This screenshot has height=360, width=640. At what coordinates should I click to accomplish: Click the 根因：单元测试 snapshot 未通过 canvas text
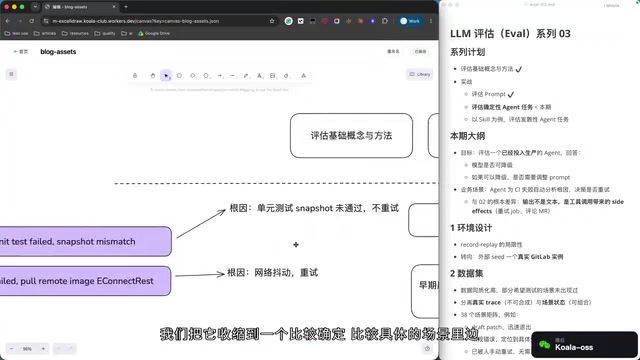coord(314,208)
